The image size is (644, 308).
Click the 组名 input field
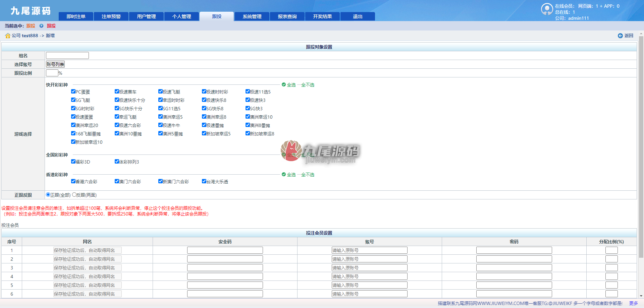pyautogui.click(x=67, y=56)
